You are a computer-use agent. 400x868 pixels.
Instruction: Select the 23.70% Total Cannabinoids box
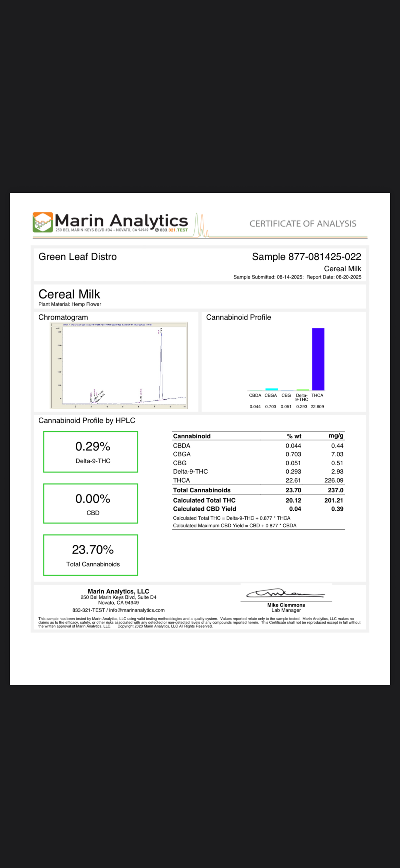pyautogui.click(x=91, y=555)
